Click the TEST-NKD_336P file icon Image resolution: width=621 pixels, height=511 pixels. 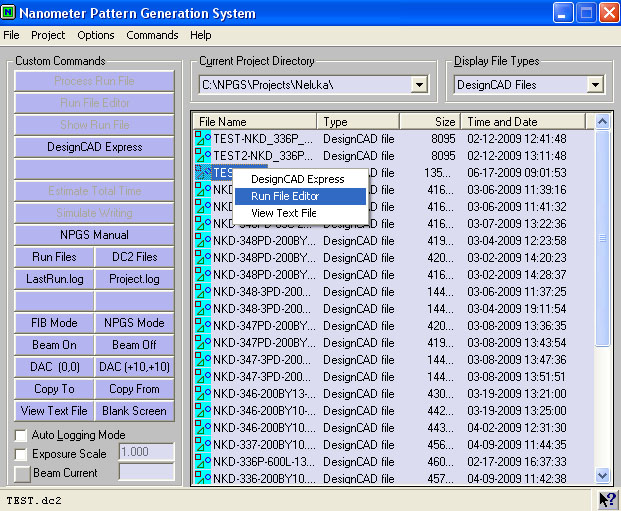[x=202, y=139]
